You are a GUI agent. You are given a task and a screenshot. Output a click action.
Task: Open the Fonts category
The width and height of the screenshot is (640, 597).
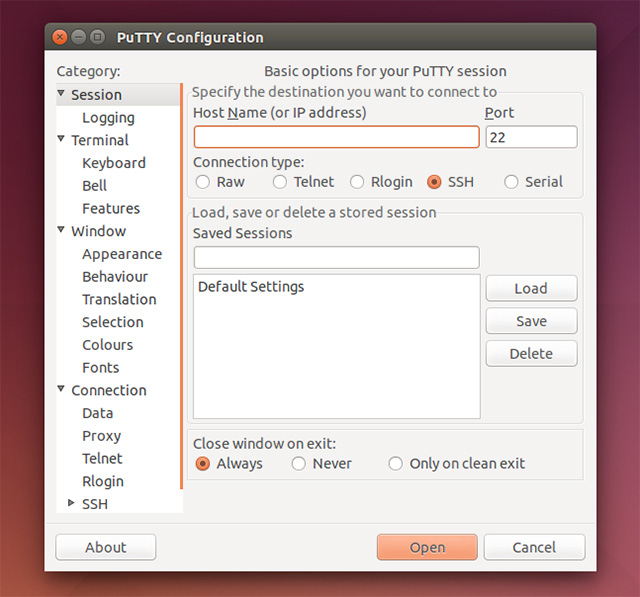point(101,368)
